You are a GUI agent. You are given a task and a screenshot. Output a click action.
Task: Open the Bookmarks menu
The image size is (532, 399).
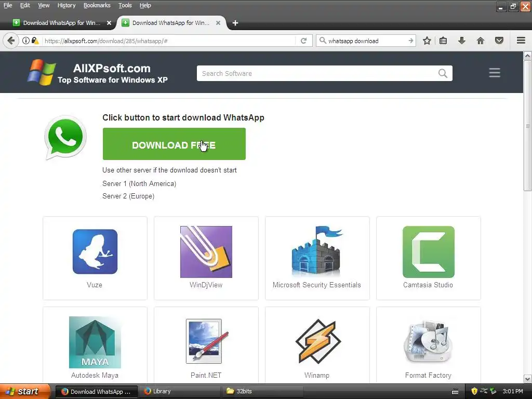pos(97,5)
